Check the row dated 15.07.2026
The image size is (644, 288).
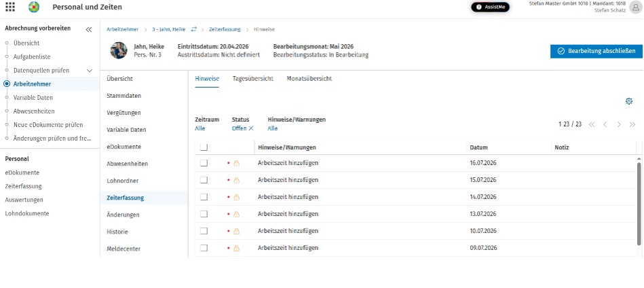pyautogui.click(x=204, y=180)
